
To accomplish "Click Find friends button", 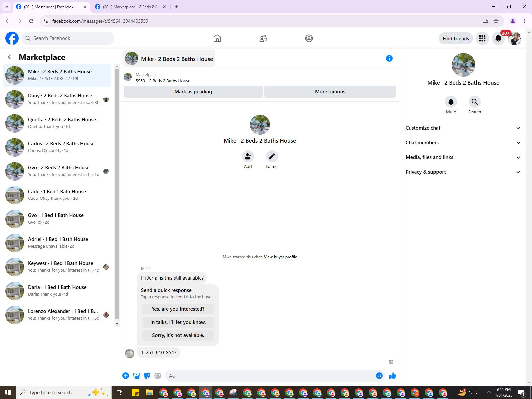I will (x=456, y=38).
